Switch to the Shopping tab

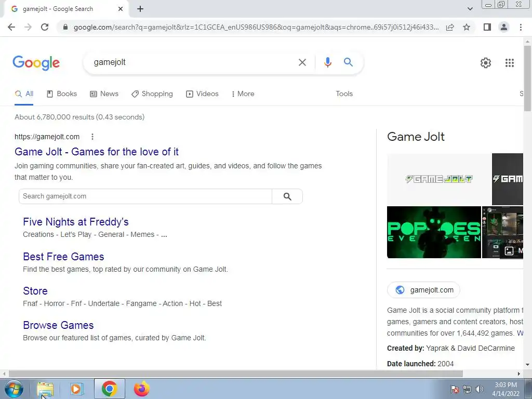pos(152,94)
